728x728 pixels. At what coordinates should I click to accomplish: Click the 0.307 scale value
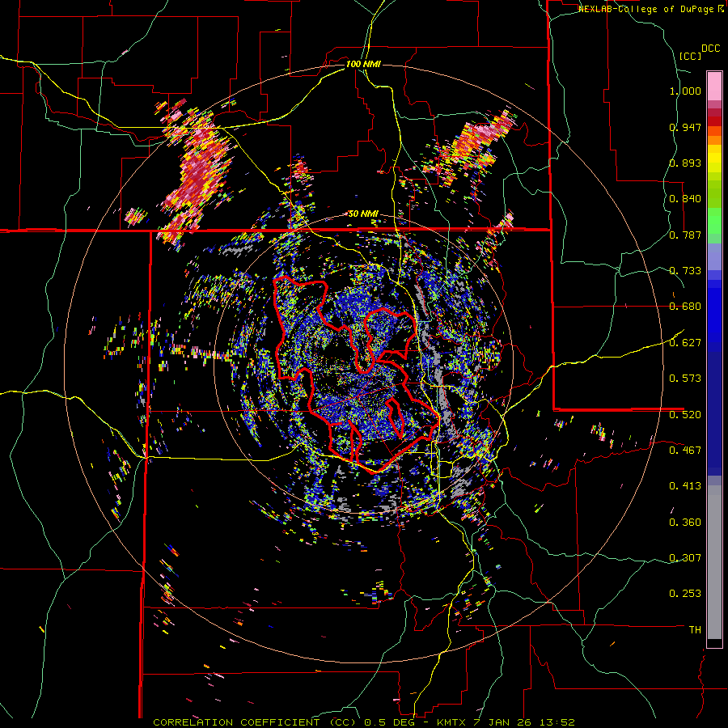[x=685, y=558]
